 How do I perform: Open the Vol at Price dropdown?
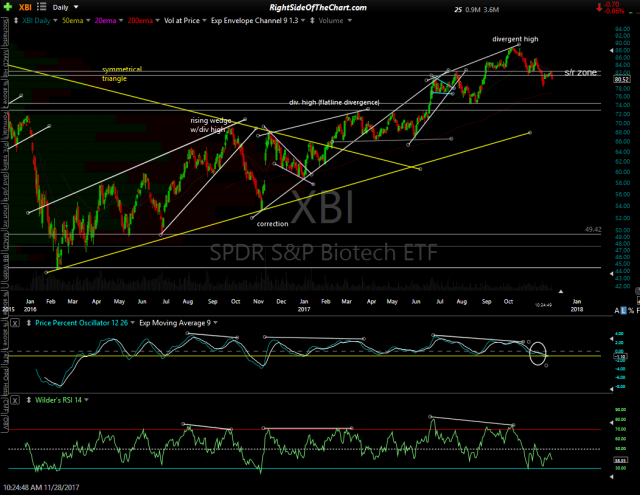tap(204, 20)
